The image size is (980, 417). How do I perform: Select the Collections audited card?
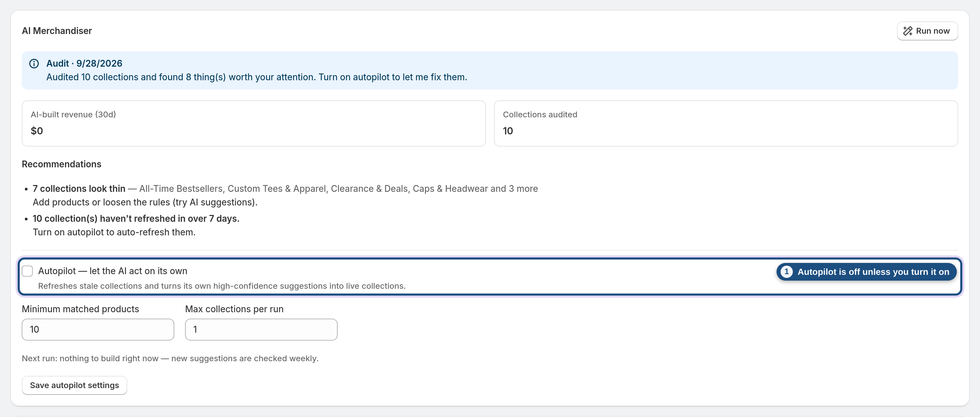726,123
